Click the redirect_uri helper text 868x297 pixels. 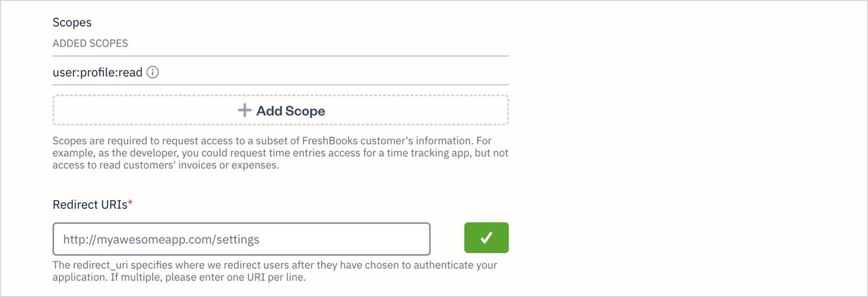pyautogui.click(x=275, y=271)
